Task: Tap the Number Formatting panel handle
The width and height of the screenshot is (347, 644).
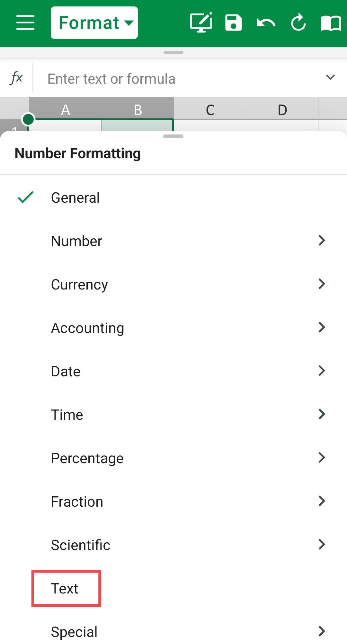Action: [173, 136]
